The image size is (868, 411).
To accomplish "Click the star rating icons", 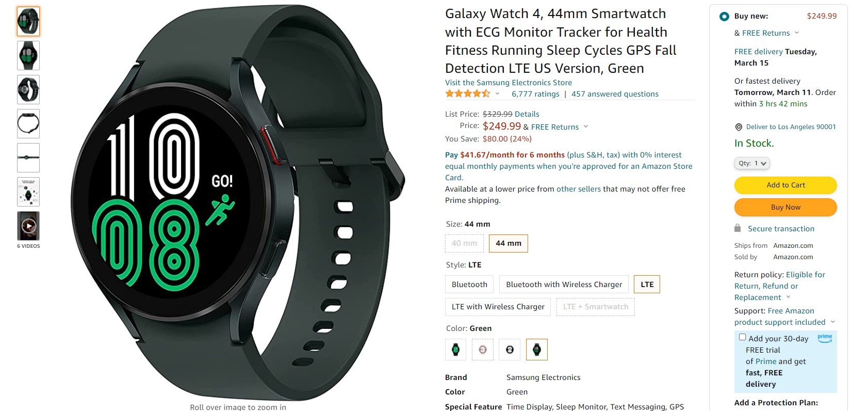I will [468, 93].
